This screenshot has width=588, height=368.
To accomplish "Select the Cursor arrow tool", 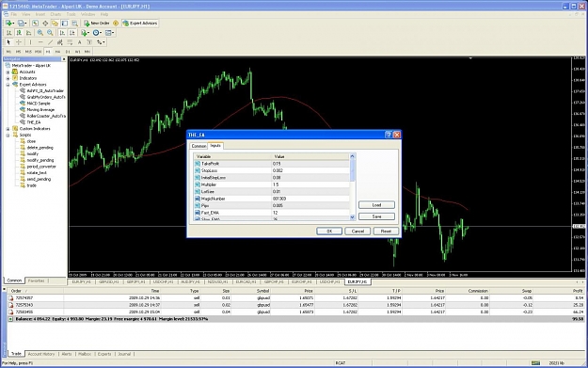I will click(x=9, y=42).
